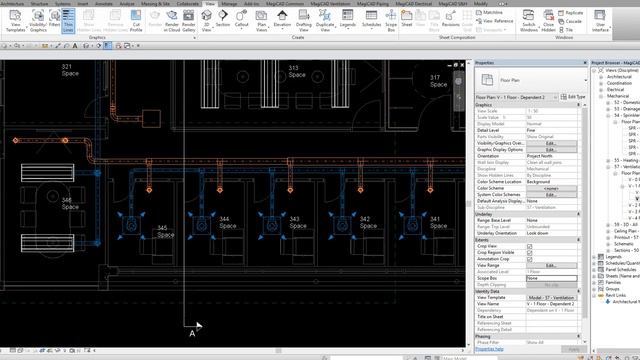Open the Revisions tool
The width and height of the screenshot is (640, 360).
pos(451,19)
